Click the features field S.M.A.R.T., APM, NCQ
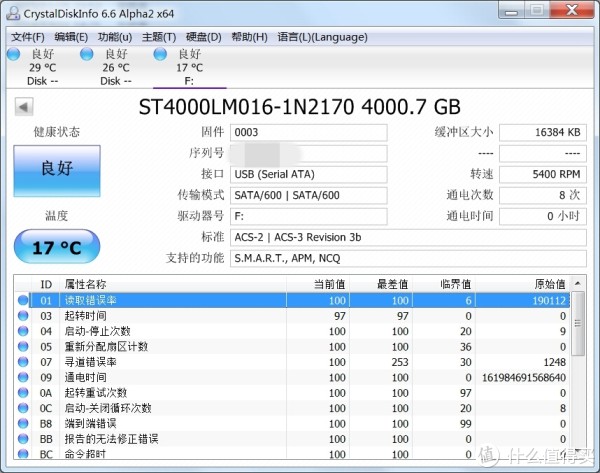The width and height of the screenshot is (600, 473). (408, 259)
